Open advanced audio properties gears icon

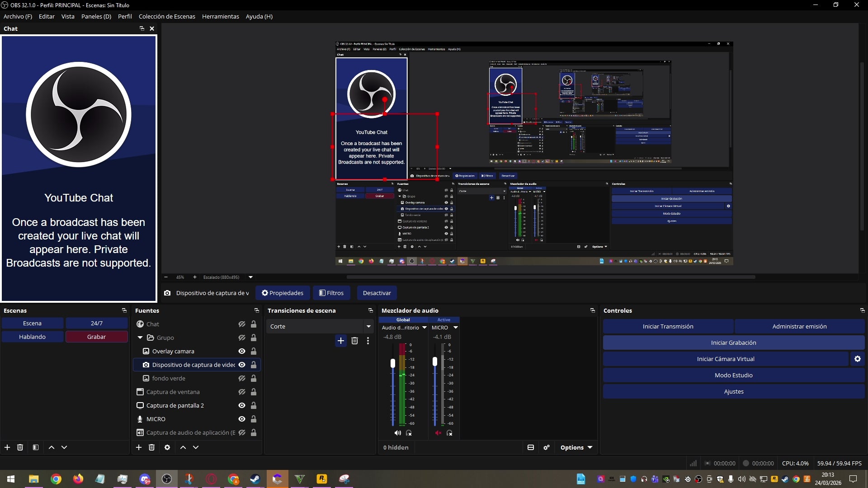[547, 447]
